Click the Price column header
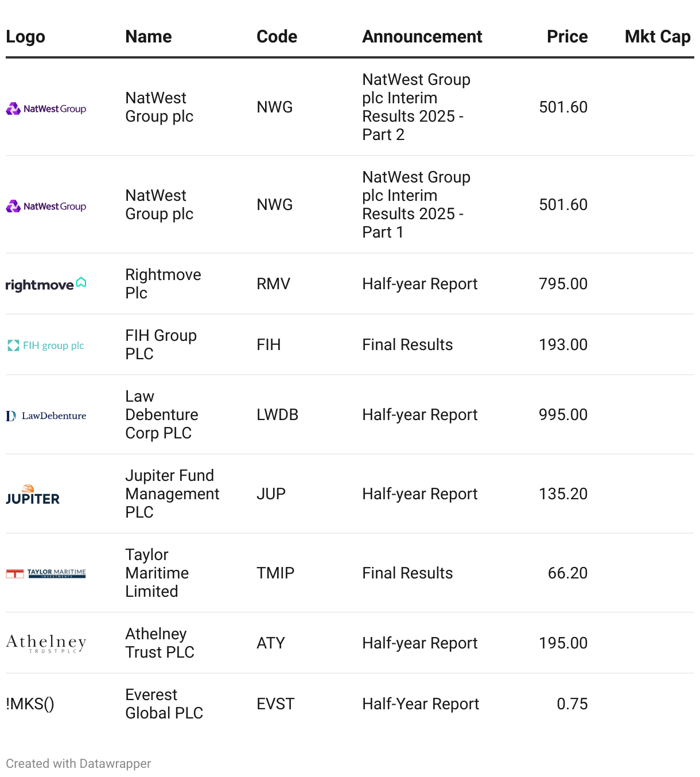The image size is (700, 777). (x=567, y=37)
